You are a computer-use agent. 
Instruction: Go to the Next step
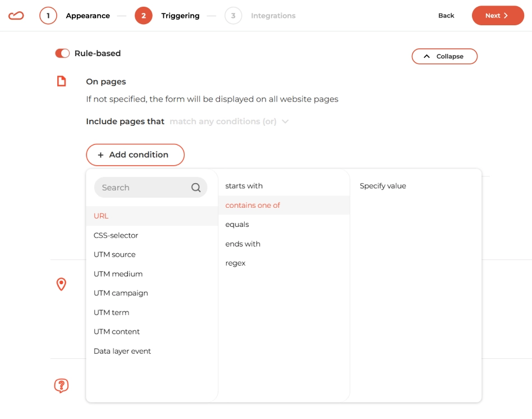pos(498,16)
